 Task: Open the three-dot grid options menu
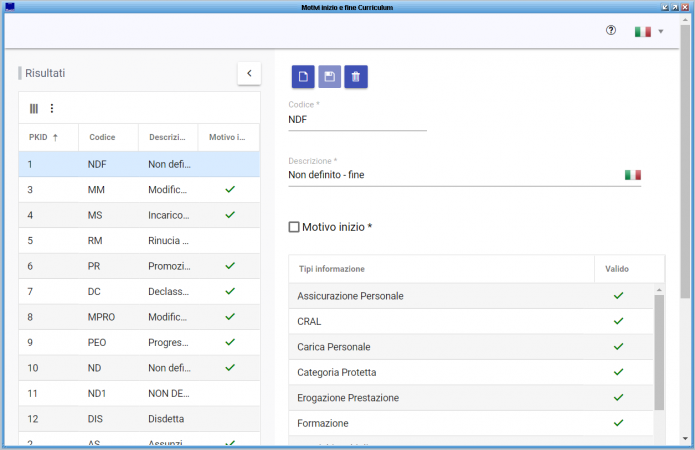click(52, 108)
